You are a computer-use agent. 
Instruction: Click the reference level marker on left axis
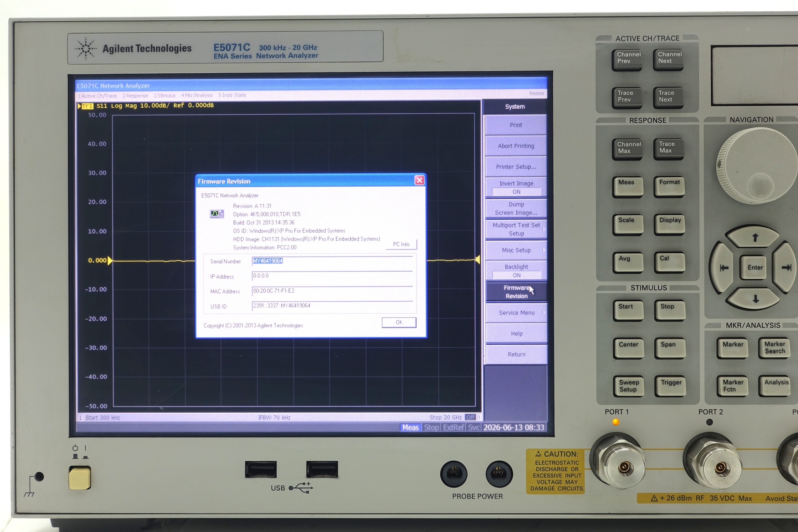(x=110, y=260)
